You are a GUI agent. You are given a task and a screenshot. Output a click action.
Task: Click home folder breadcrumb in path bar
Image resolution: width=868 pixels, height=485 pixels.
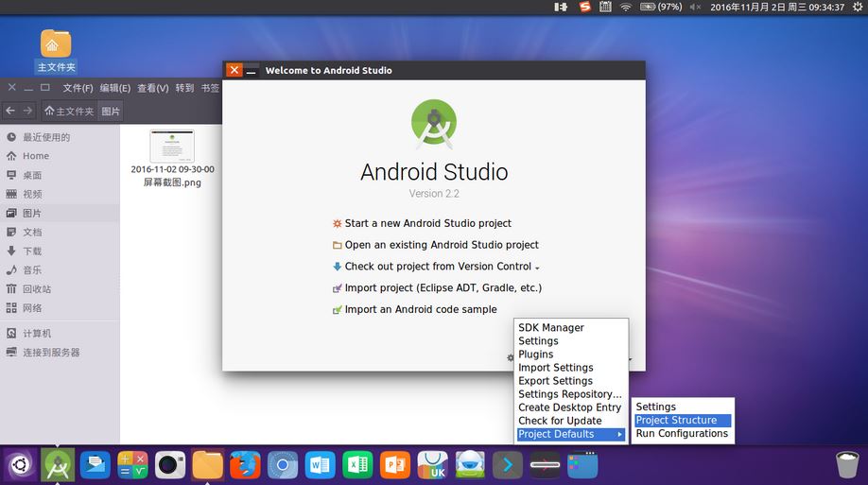(x=69, y=112)
